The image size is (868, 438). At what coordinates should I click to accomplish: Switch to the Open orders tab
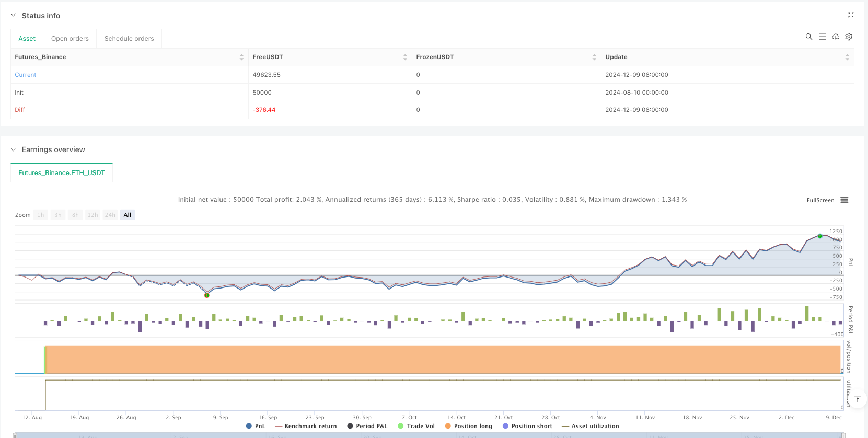click(70, 39)
